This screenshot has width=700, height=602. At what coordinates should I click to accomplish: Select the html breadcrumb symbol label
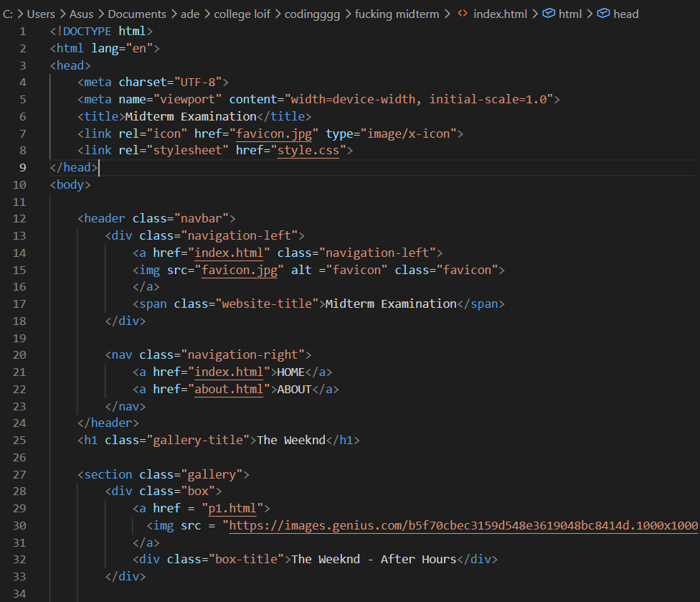[x=570, y=14]
